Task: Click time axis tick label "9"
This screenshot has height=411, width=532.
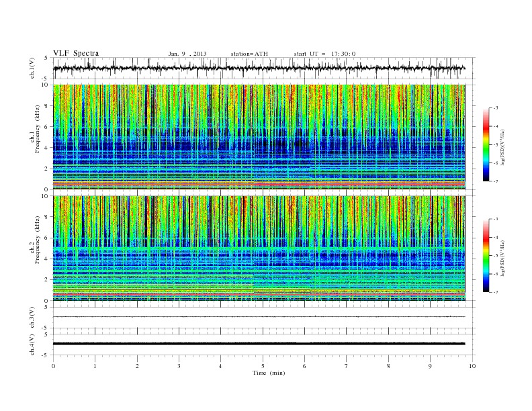Action: coord(430,366)
